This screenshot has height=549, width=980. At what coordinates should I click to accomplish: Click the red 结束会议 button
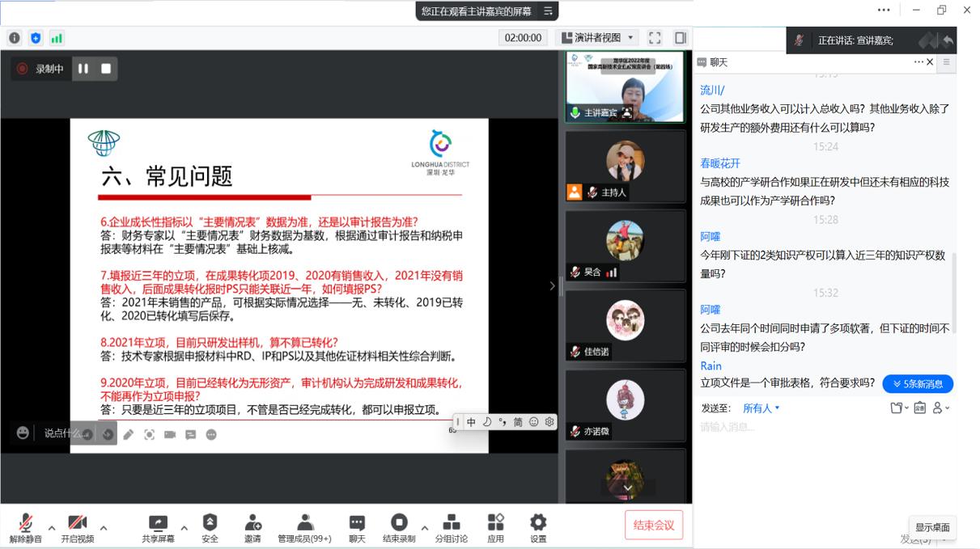tap(654, 526)
